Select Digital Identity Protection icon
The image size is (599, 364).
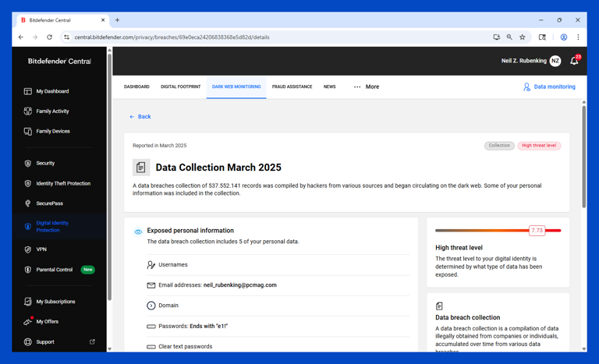click(x=28, y=227)
